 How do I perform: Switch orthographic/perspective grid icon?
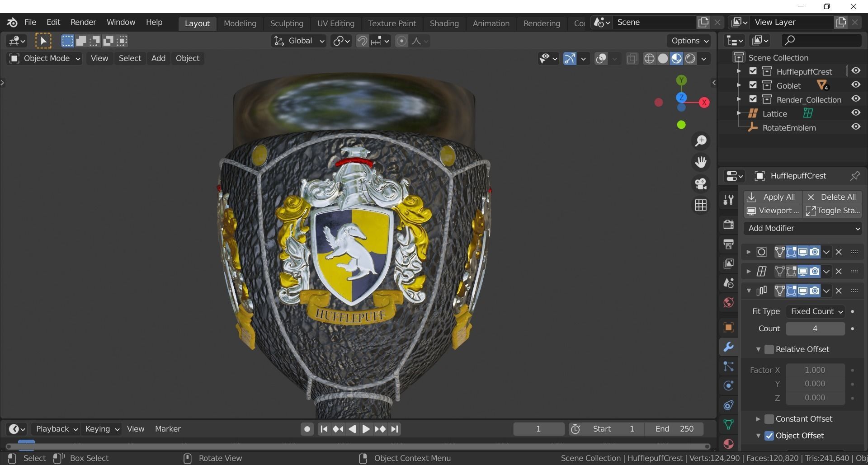701,205
